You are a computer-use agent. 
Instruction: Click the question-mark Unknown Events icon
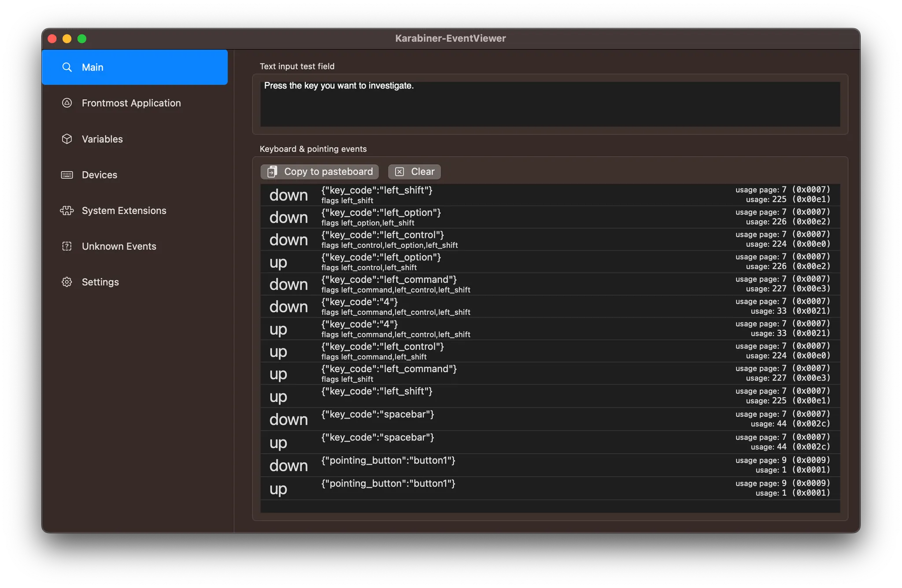pyautogui.click(x=67, y=246)
